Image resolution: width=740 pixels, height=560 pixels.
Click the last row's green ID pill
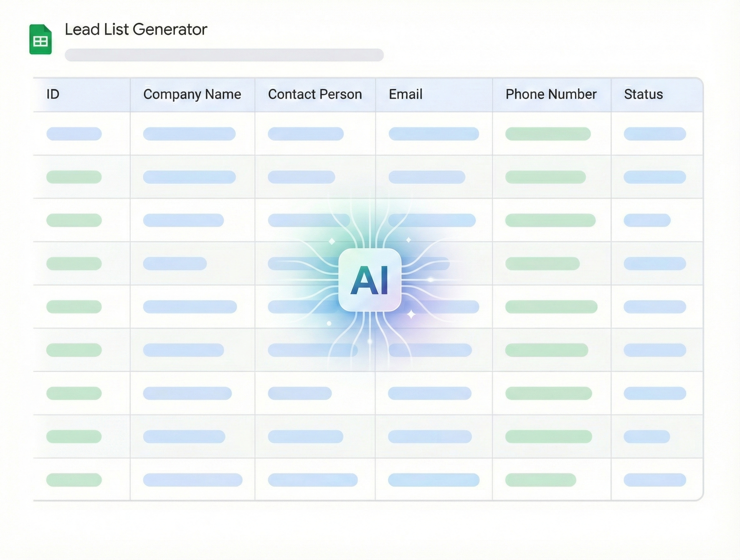point(74,480)
